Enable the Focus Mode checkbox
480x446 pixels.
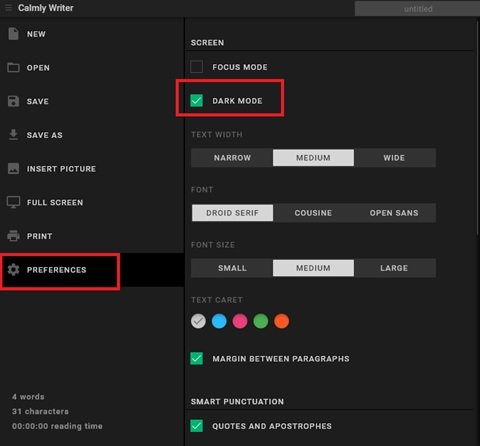[197, 67]
